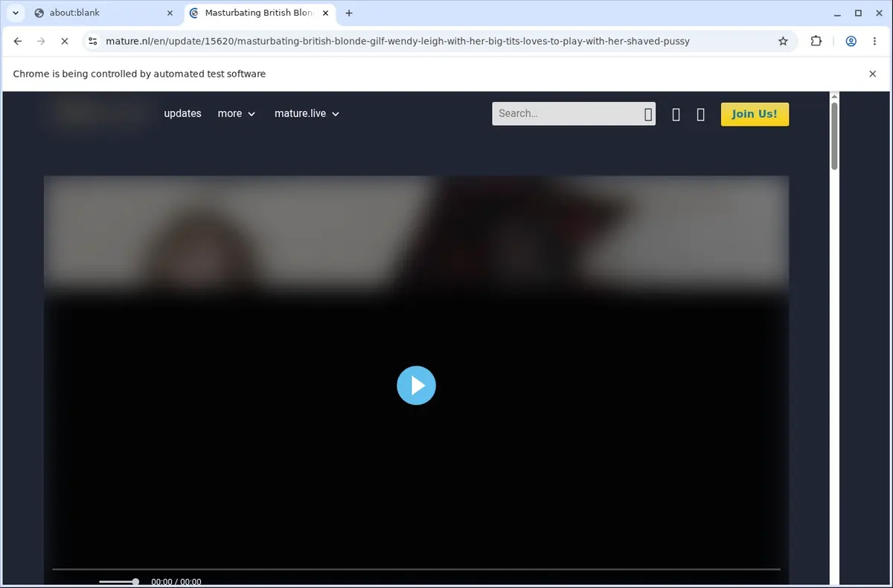Click the search magnifier icon inside search box
The width and height of the screenshot is (893, 588).
click(x=648, y=114)
